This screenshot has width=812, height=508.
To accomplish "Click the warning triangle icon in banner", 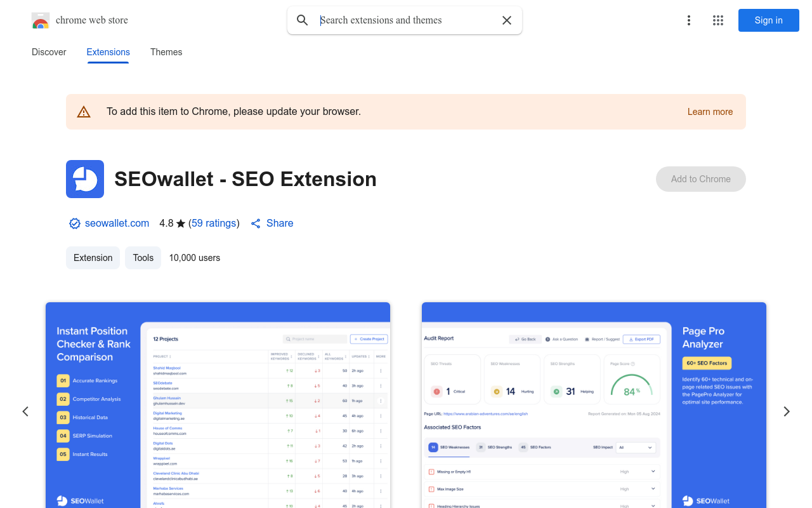I will tap(84, 112).
